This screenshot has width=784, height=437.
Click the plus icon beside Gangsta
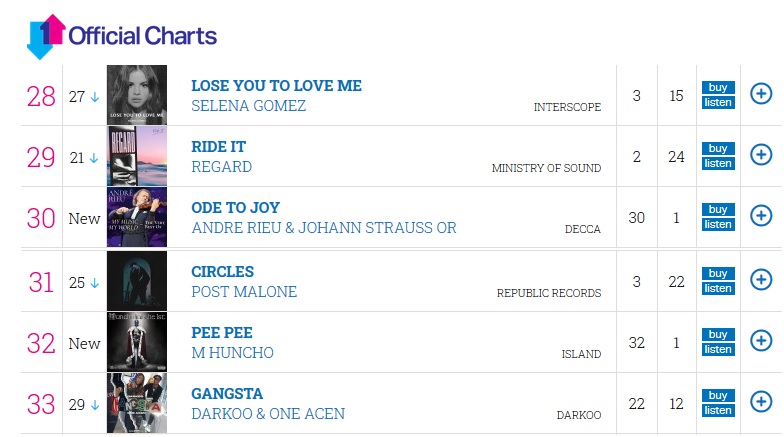tap(760, 402)
